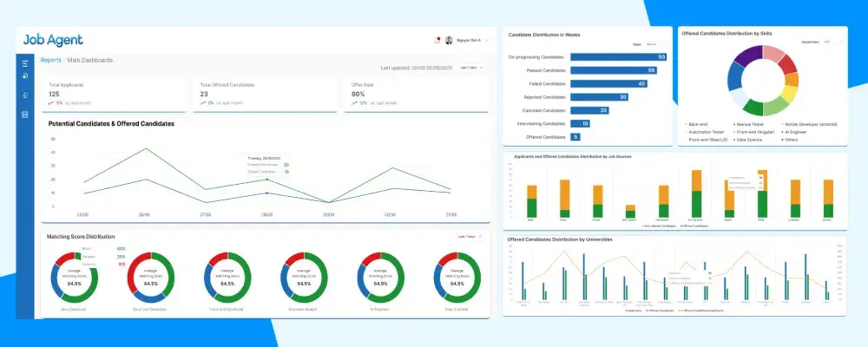
Task: Click the third sidebar icon, the document arrow
Action: pyautogui.click(x=25, y=95)
